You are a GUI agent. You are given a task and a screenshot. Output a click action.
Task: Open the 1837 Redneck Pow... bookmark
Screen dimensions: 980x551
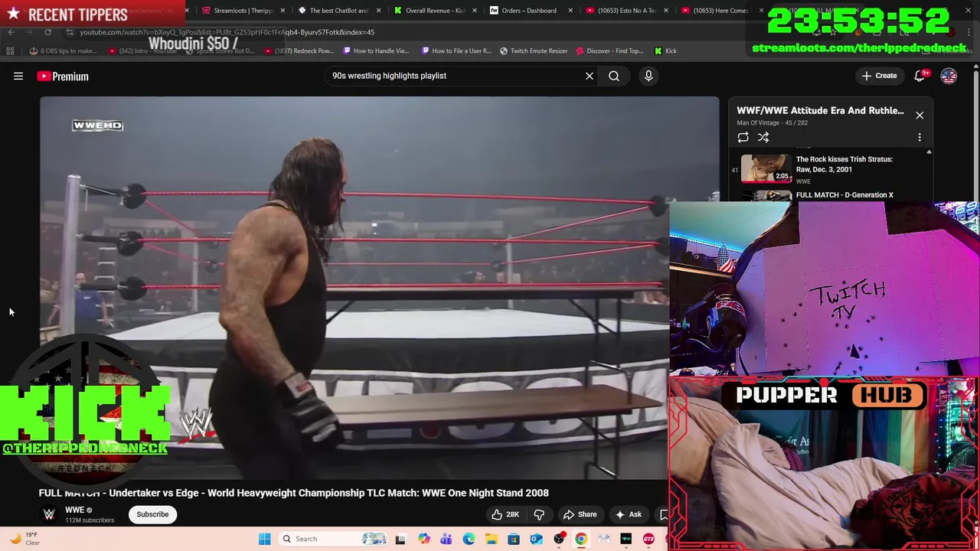(x=299, y=51)
